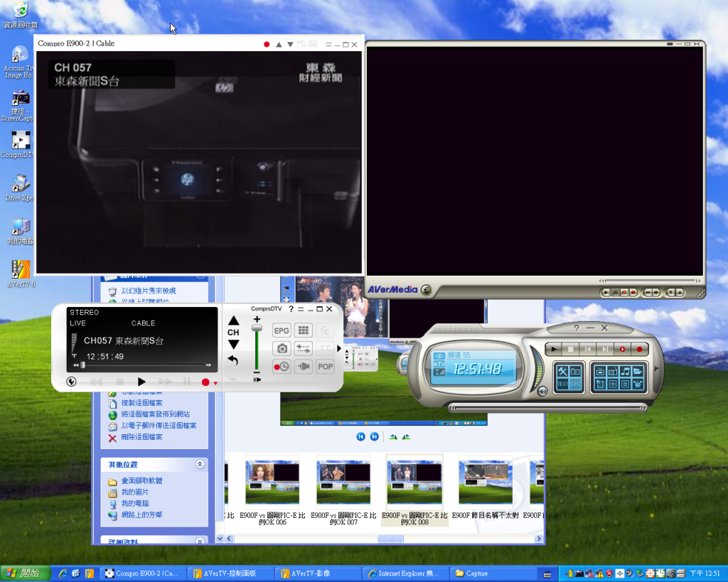Click the preview grid icon in AVerTV panel
The height and width of the screenshot is (582, 728).
pos(612,384)
